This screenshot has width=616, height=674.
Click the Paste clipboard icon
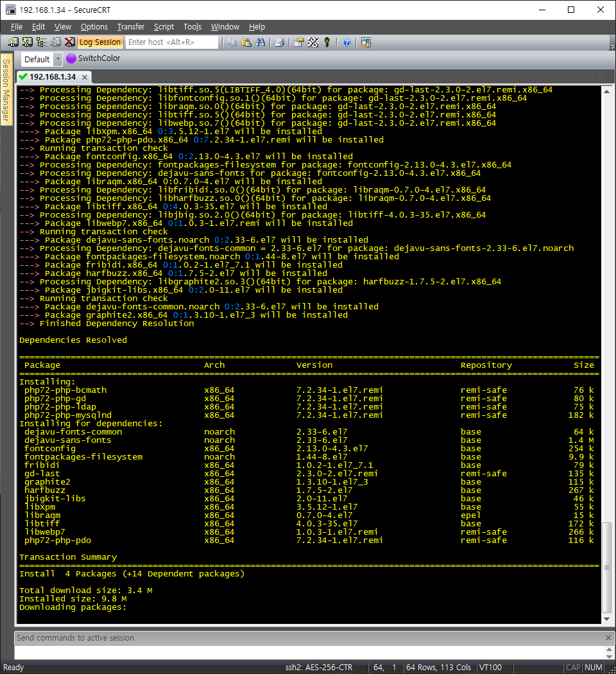(246, 42)
